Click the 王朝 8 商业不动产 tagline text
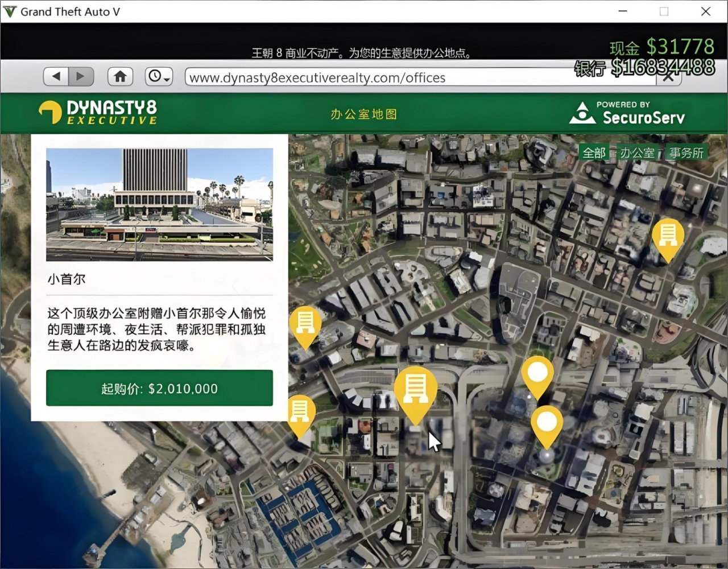728x569 pixels. (362, 53)
